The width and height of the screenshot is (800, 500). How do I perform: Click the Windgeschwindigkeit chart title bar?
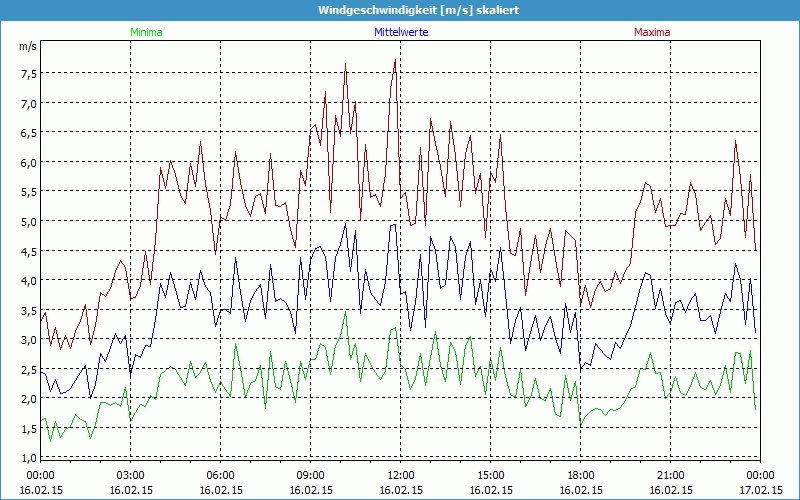tap(400, 10)
